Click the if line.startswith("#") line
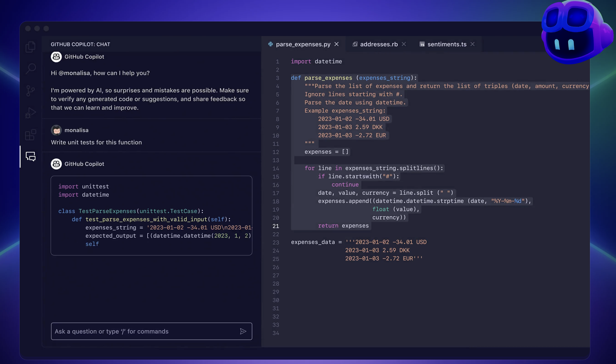 click(359, 176)
